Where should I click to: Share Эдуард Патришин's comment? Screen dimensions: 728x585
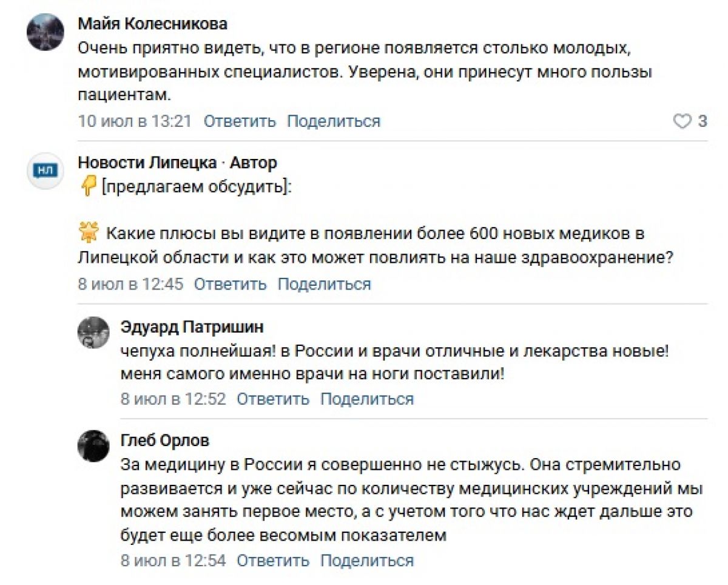pos(367,399)
